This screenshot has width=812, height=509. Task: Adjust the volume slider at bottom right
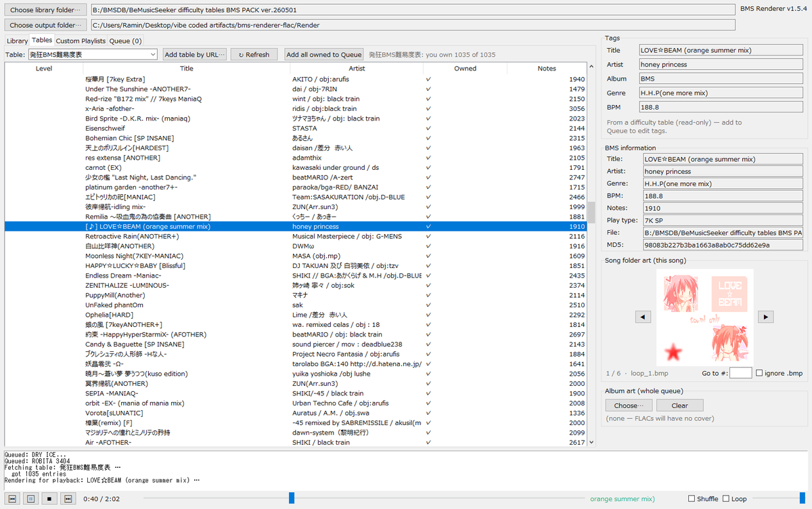pyautogui.click(x=803, y=498)
